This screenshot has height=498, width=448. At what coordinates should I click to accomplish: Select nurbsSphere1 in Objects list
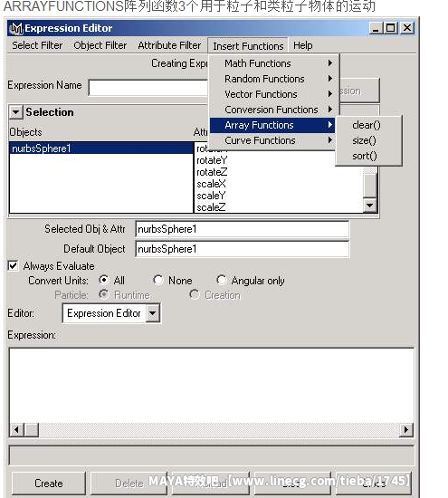coord(101,148)
